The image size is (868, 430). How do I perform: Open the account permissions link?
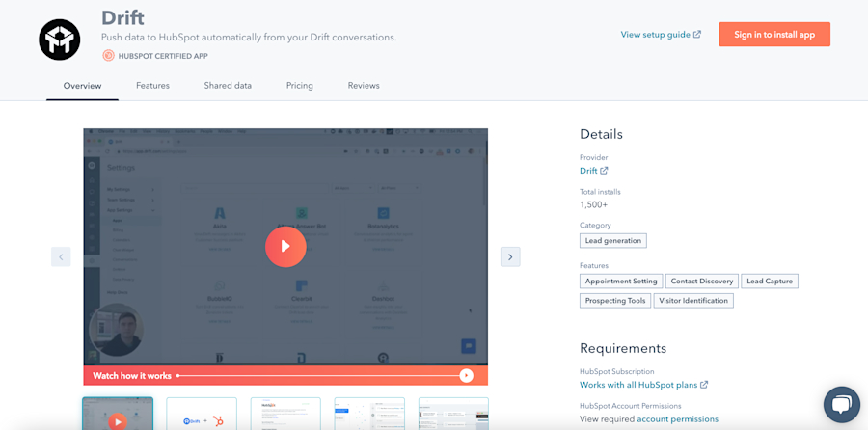pos(678,419)
